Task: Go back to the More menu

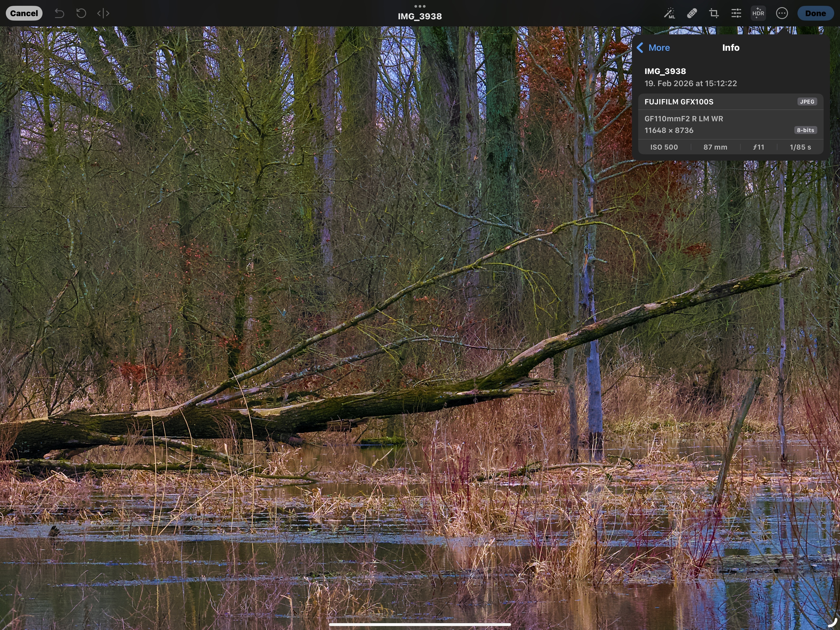Action: coord(654,48)
